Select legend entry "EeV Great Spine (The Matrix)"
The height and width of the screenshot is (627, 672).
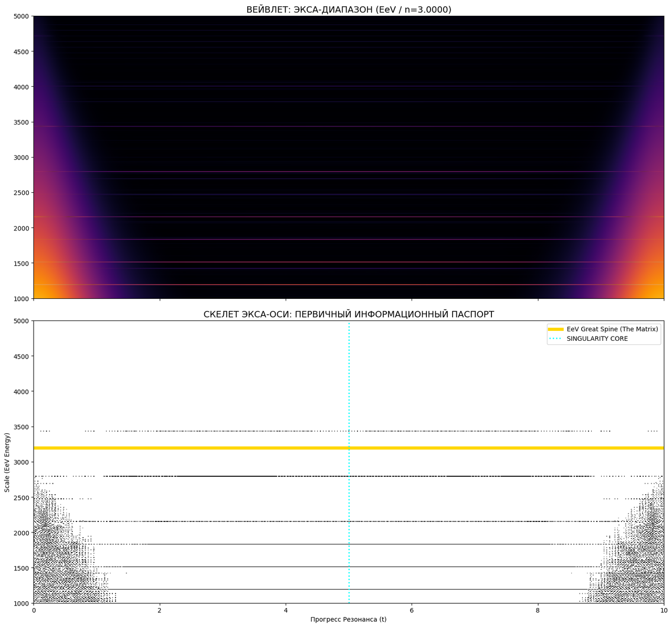click(612, 329)
